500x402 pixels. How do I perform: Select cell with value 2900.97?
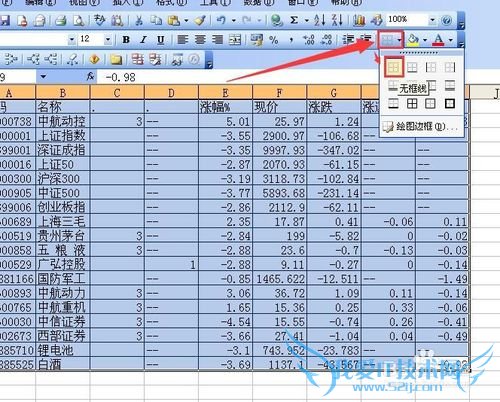point(279,136)
